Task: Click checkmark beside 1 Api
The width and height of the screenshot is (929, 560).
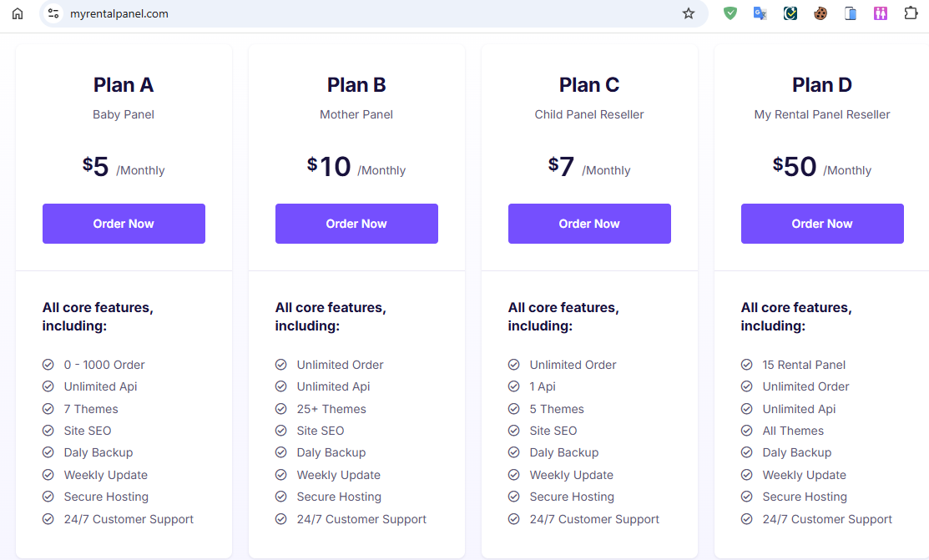Action: 513,386
